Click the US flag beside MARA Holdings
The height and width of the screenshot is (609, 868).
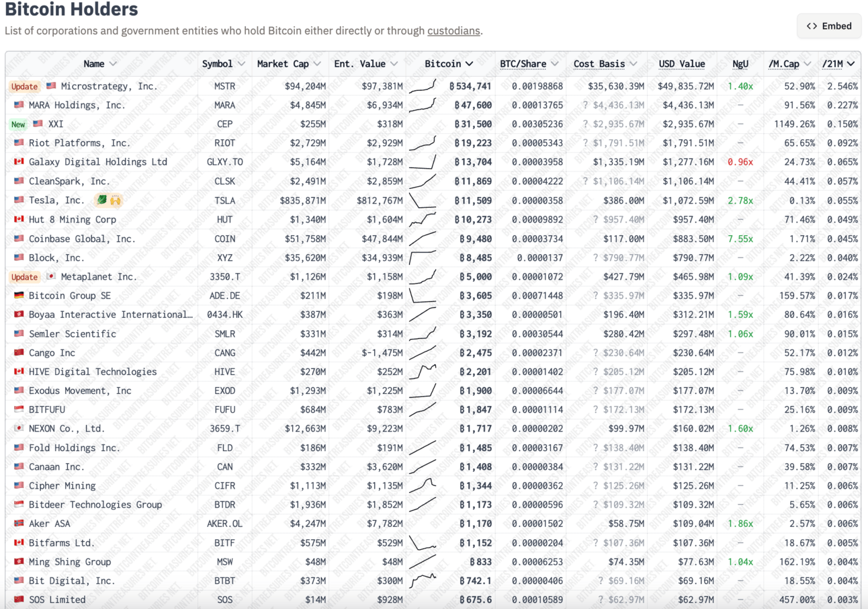coord(19,105)
